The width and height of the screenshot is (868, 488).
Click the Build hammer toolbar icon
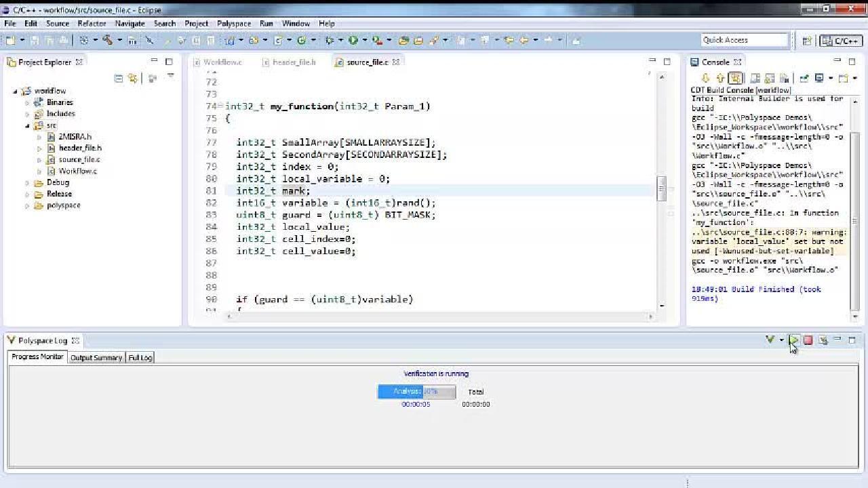point(107,41)
